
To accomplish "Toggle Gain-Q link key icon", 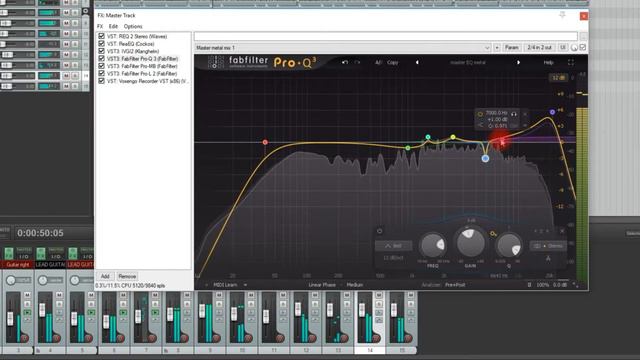I will click(493, 234).
